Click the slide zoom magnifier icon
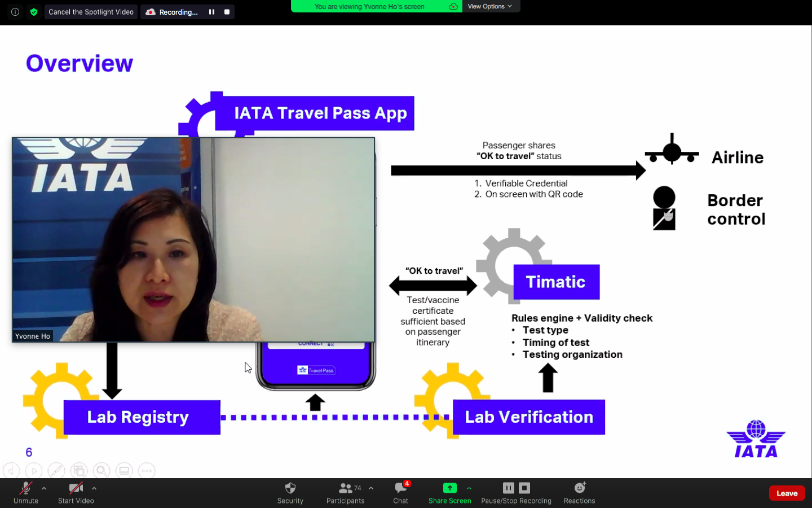The height and width of the screenshot is (508, 812). pos(101,470)
